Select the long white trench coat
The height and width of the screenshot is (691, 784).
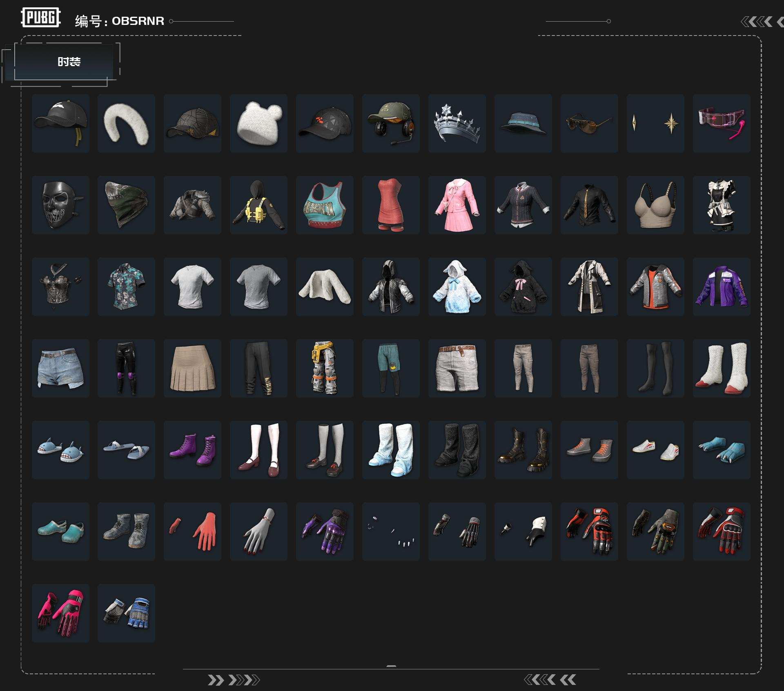(x=589, y=287)
